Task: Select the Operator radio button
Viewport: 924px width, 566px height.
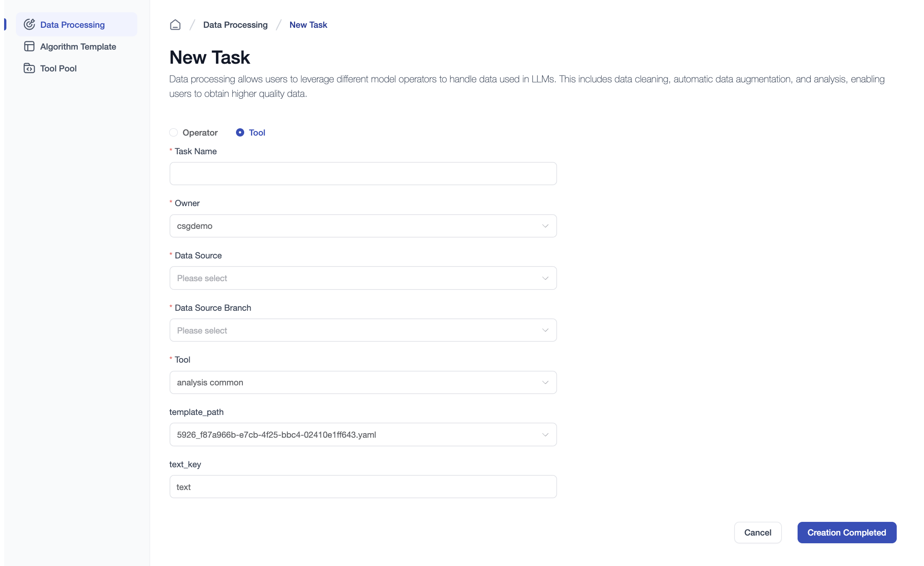Action: [173, 132]
